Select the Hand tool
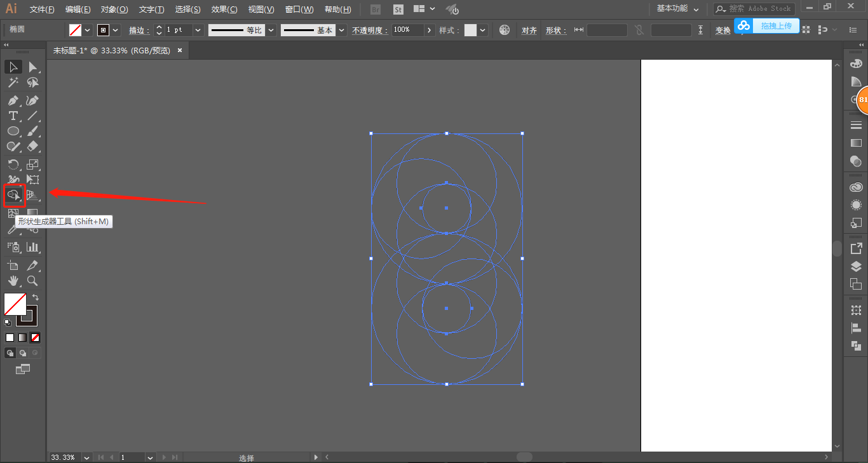The image size is (868, 463). (13, 281)
